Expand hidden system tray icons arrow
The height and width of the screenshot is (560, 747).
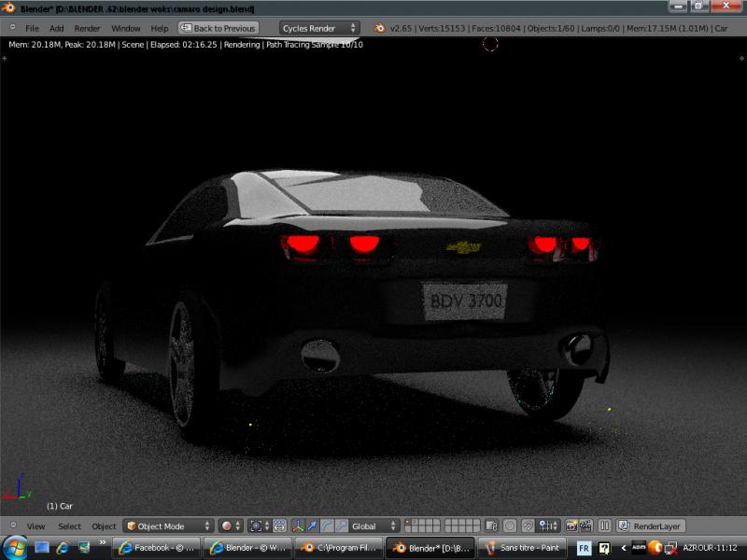(623, 548)
